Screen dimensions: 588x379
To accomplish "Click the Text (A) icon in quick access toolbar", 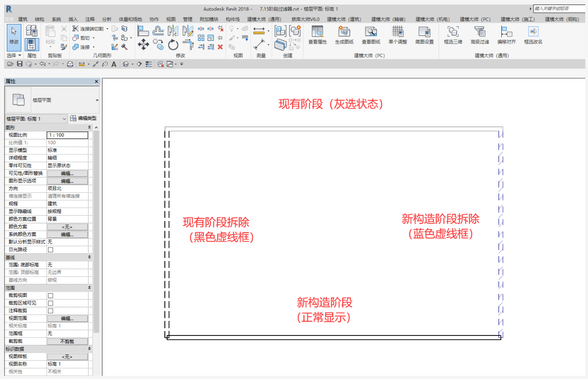I will pyautogui.click(x=114, y=64).
